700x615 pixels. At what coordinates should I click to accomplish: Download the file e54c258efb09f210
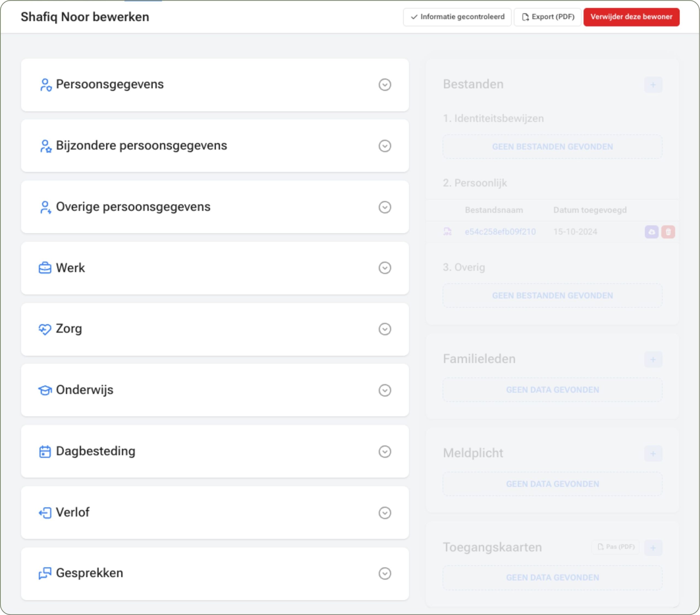pos(652,232)
